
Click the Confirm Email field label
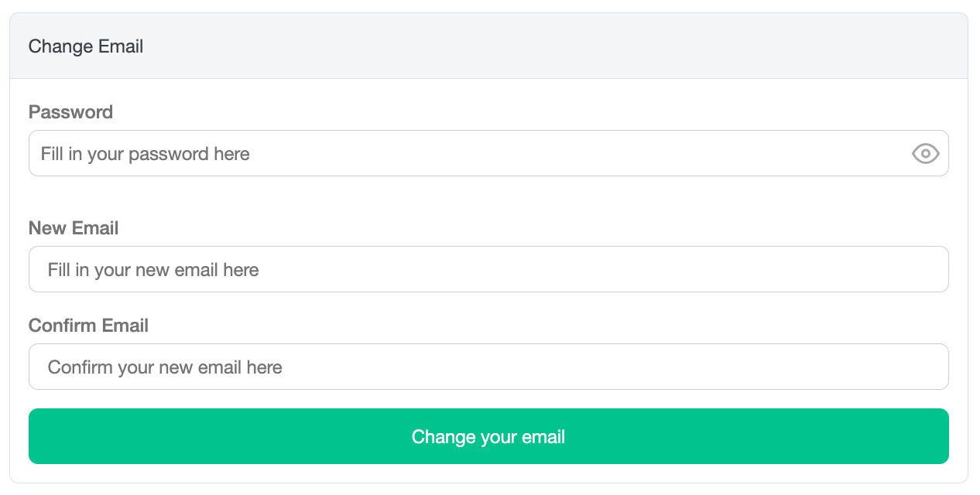click(88, 326)
